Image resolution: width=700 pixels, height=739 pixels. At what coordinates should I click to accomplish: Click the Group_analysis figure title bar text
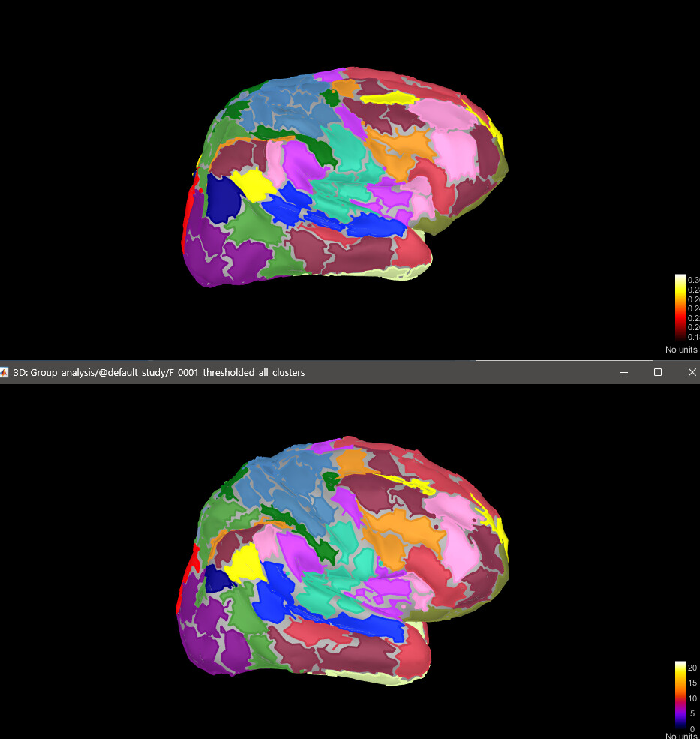[159, 372]
